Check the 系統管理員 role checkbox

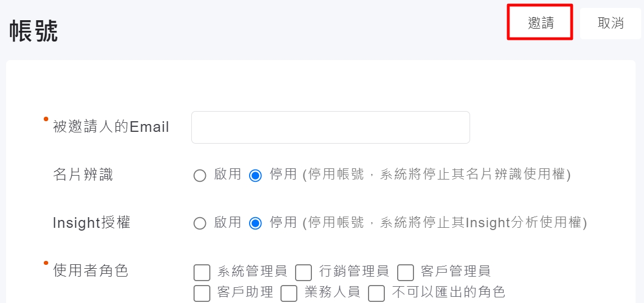(x=202, y=273)
